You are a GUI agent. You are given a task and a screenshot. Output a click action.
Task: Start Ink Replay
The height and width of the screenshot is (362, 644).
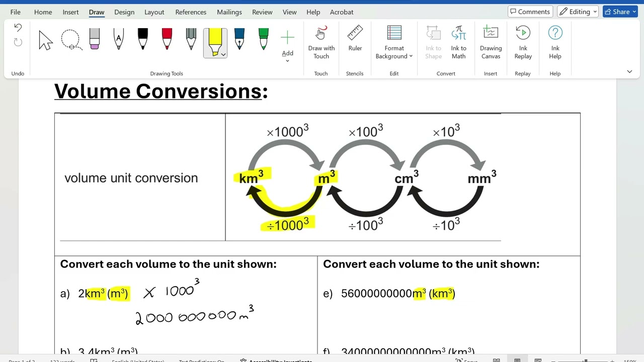[523, 42]
